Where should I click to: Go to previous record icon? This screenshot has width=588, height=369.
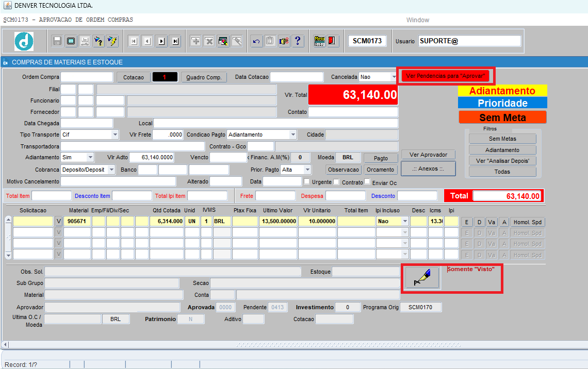pos(148,41)
